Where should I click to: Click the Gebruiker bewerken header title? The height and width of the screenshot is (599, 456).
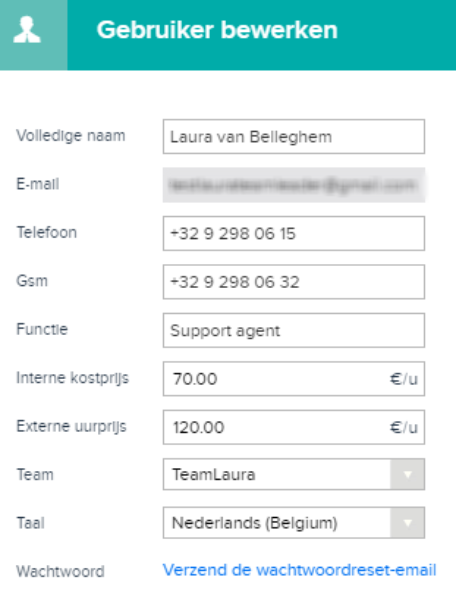coord(217,30)
